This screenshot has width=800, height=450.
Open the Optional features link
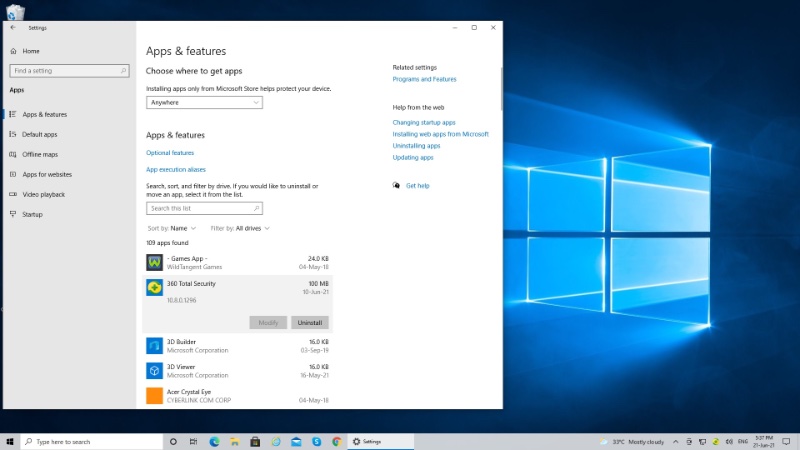170,153
